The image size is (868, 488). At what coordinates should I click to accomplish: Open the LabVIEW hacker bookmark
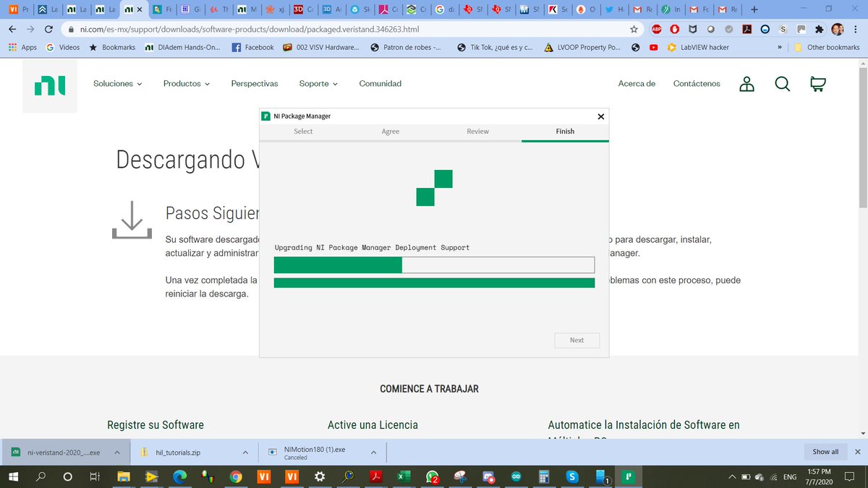pyautogui.click(x=698, y=47)
